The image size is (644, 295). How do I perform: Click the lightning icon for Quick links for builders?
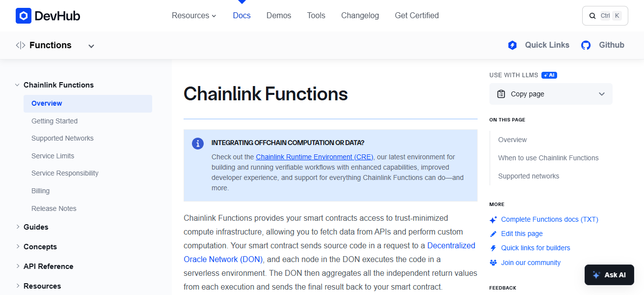pos(493,248)
